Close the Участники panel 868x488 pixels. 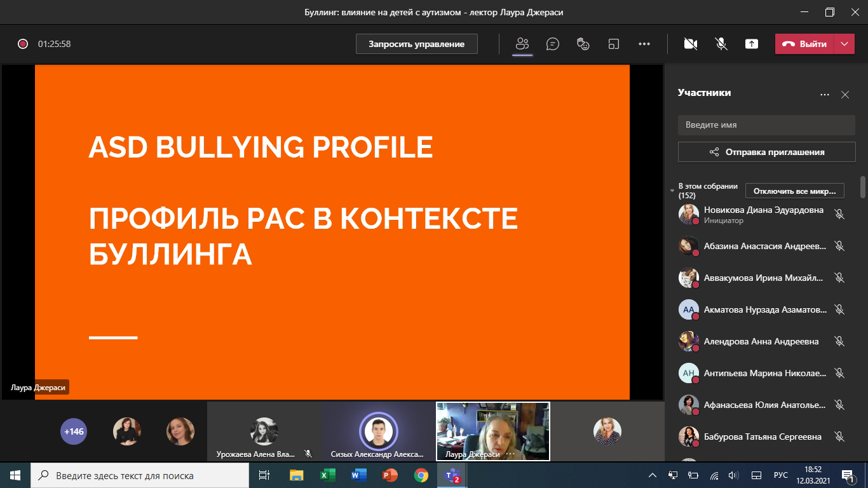[845, 95]
